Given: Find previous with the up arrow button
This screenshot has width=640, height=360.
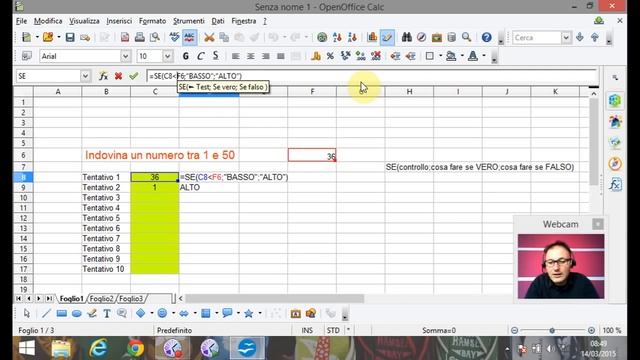Looking at the screenshot, I should point(595,38).
